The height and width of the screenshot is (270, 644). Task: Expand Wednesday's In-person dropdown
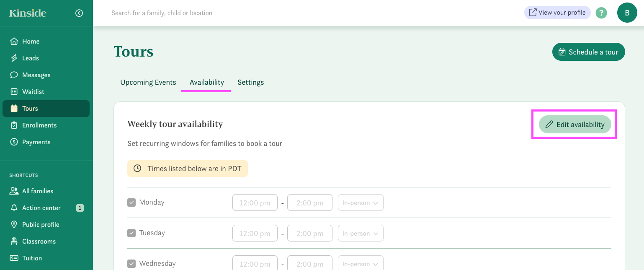(x=361, y=264)
